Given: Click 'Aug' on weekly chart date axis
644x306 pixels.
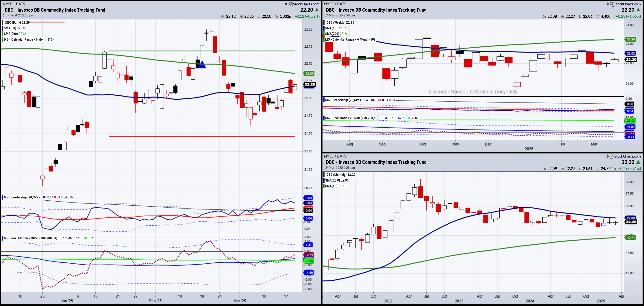Looking at the screenshot, I should [x=349, y=144].
